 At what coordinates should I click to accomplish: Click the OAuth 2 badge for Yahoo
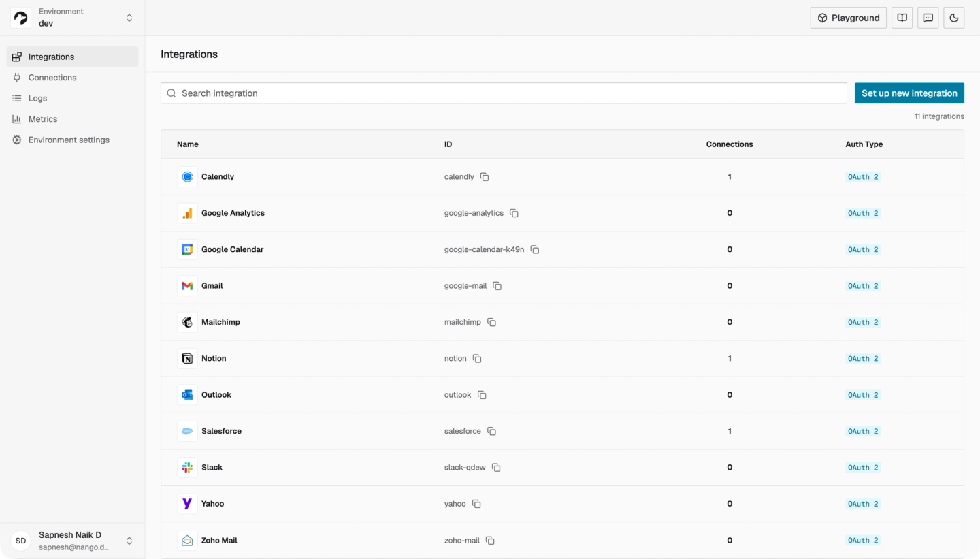tap(863, 505)
